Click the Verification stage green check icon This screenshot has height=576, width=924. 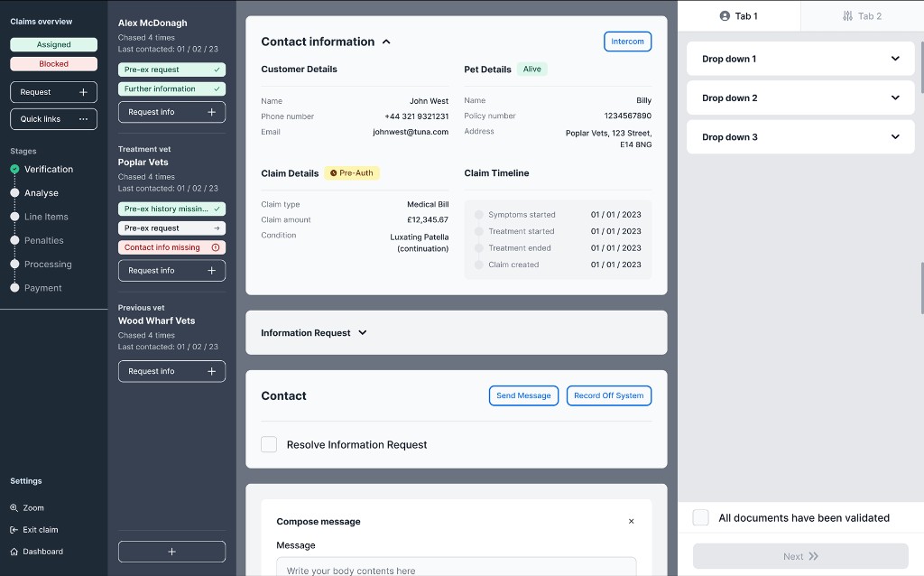pyautogui.click(x=14, y=169)
